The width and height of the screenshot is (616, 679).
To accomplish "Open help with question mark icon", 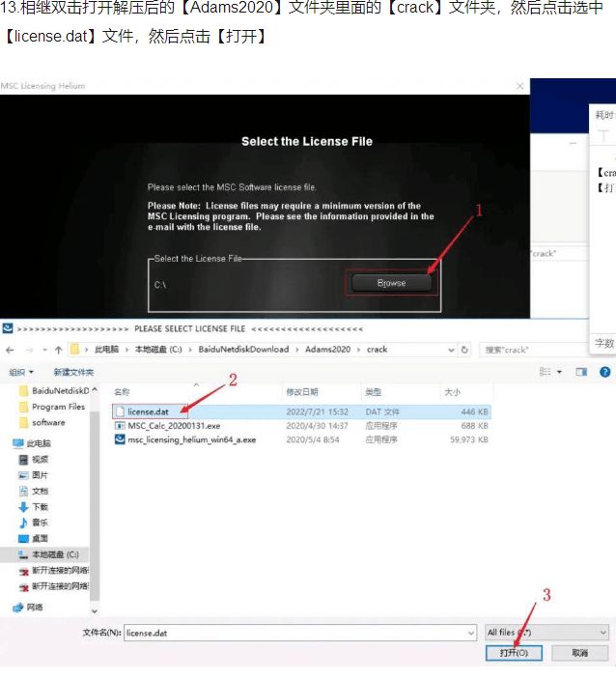I will (604, 372).
